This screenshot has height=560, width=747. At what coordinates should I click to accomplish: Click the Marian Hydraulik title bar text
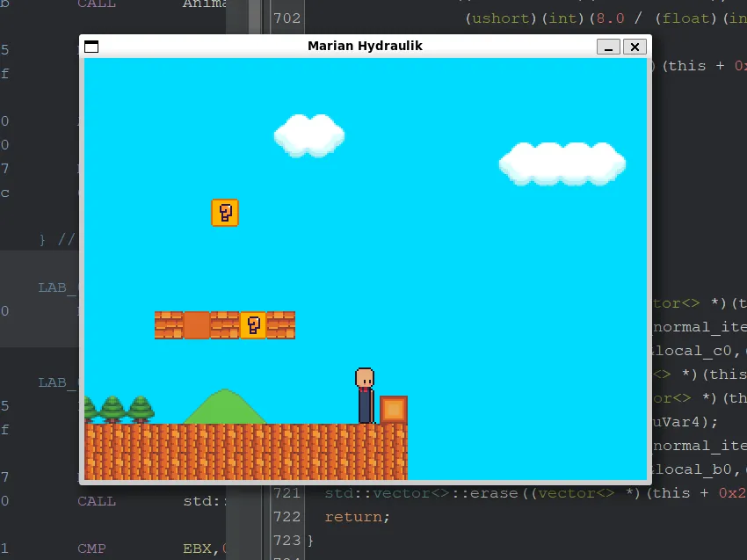(x=365, y=46)
